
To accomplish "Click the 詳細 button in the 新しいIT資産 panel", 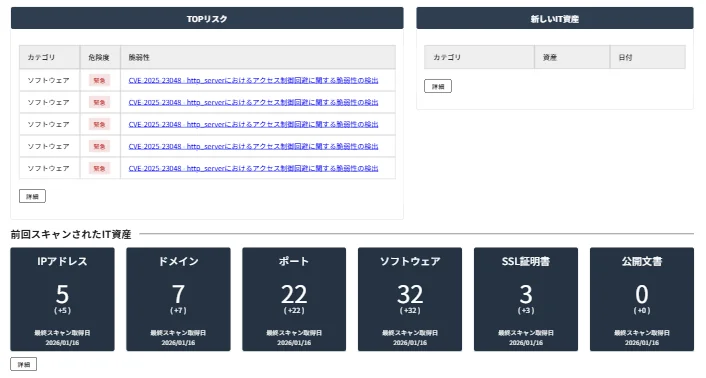I will (x=438, y=86).
